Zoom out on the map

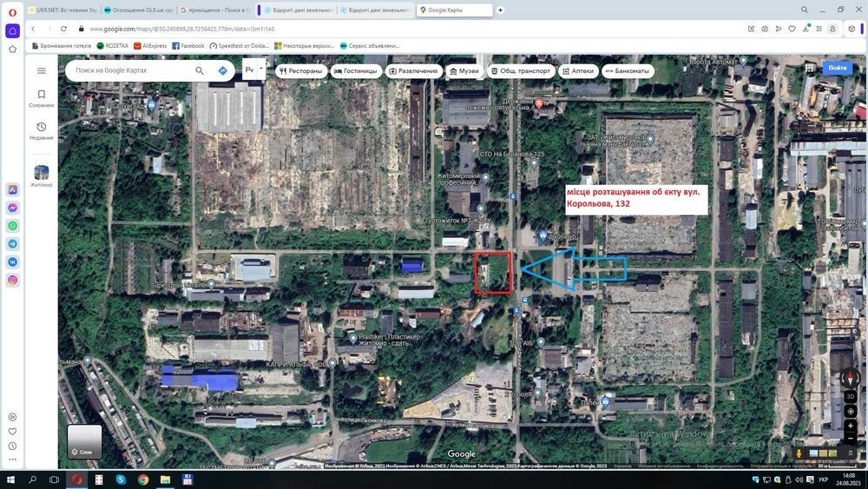pos(851,438)
